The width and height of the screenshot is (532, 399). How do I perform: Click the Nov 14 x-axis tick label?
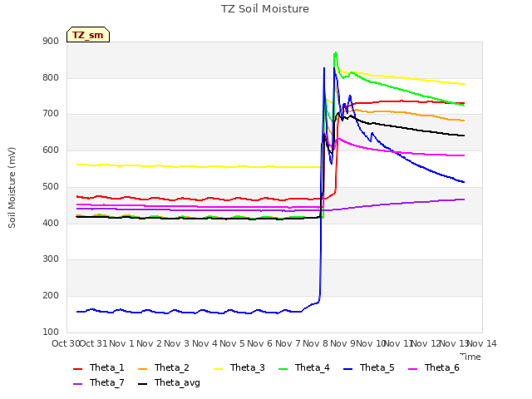[482, 343]
